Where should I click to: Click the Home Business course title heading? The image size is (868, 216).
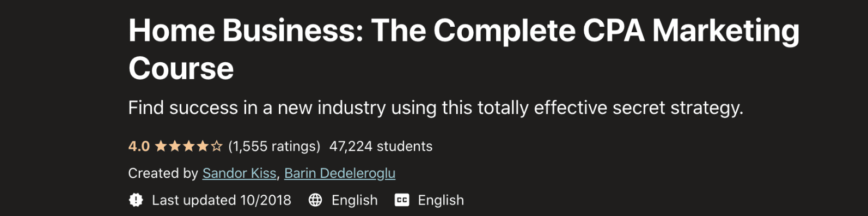(x=464, y=49)
